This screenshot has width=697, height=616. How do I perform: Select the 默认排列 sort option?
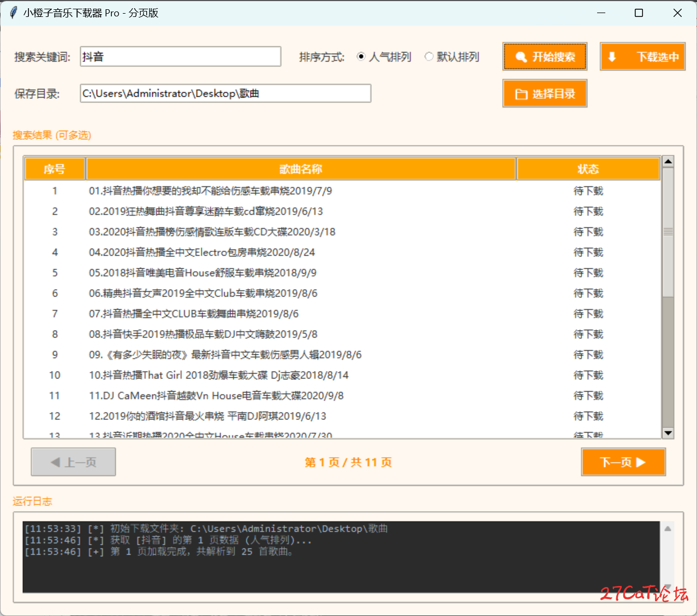click(452, 57)
